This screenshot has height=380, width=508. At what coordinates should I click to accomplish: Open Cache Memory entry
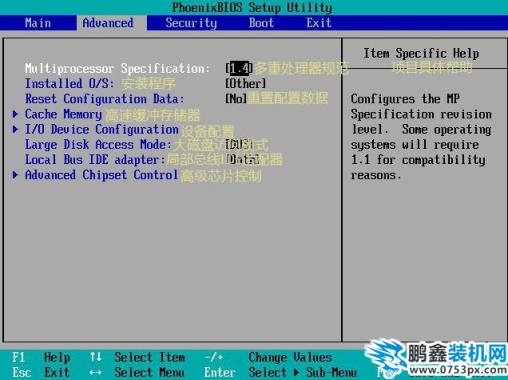click(x=63, y=114)
